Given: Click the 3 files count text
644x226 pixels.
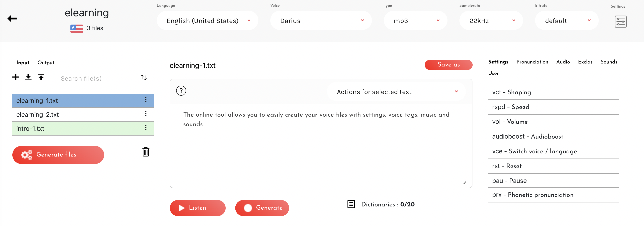Looking at the screenshot, I should click(95, 28).
